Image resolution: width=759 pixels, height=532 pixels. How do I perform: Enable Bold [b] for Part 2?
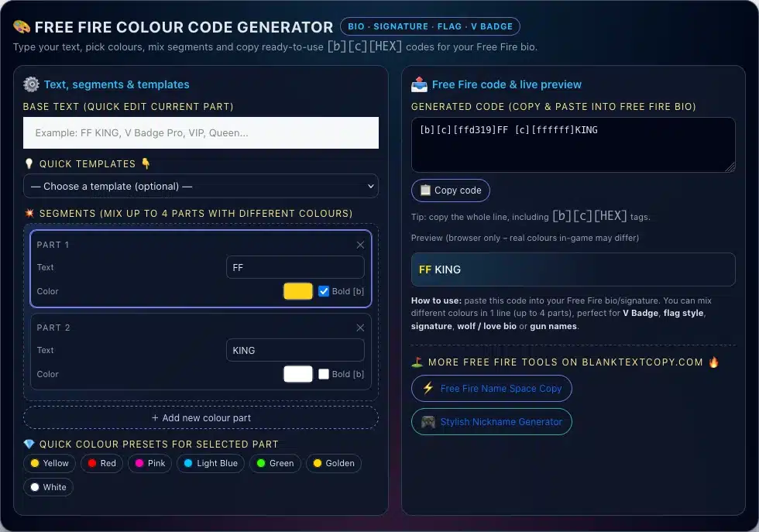tap(324, 374)
